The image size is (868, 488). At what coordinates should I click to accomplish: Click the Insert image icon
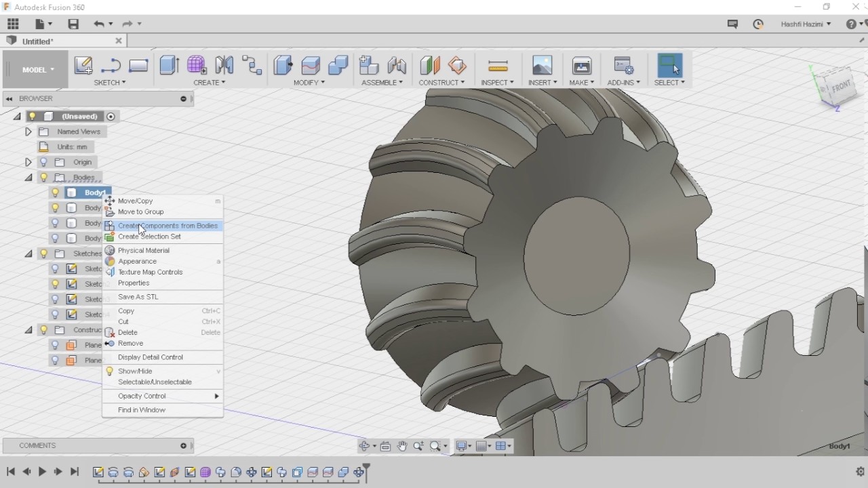(542, 65)
